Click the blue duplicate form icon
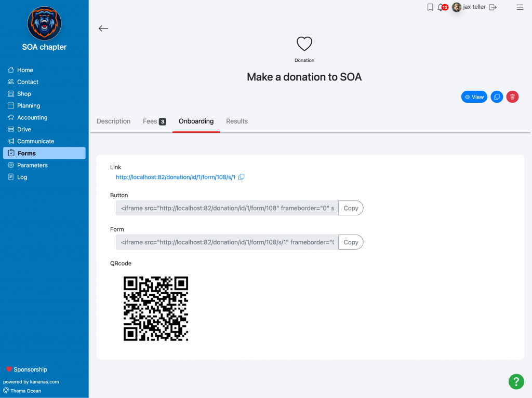Screen dimensions: 532x398 click(x=497, y=97)
